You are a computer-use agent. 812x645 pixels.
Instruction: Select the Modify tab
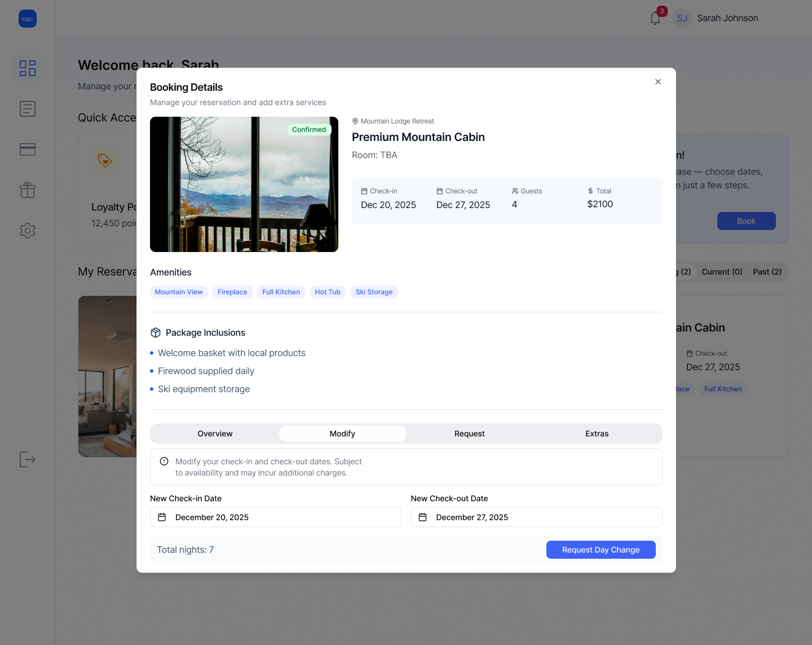pyautogui.click(x=342, y=434)
